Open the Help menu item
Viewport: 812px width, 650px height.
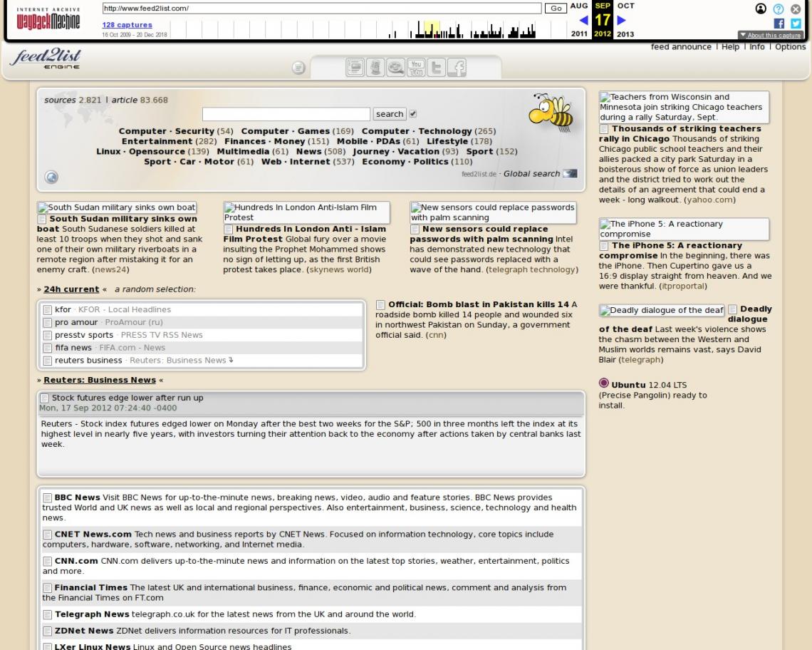(730, 46)
